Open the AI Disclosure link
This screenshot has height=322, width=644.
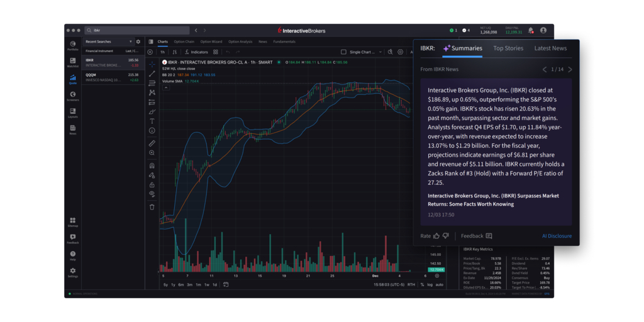point(557,236)
